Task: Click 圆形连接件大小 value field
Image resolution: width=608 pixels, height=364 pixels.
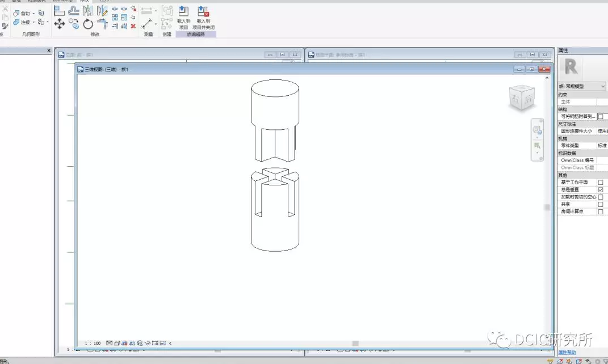Action: 602,131
